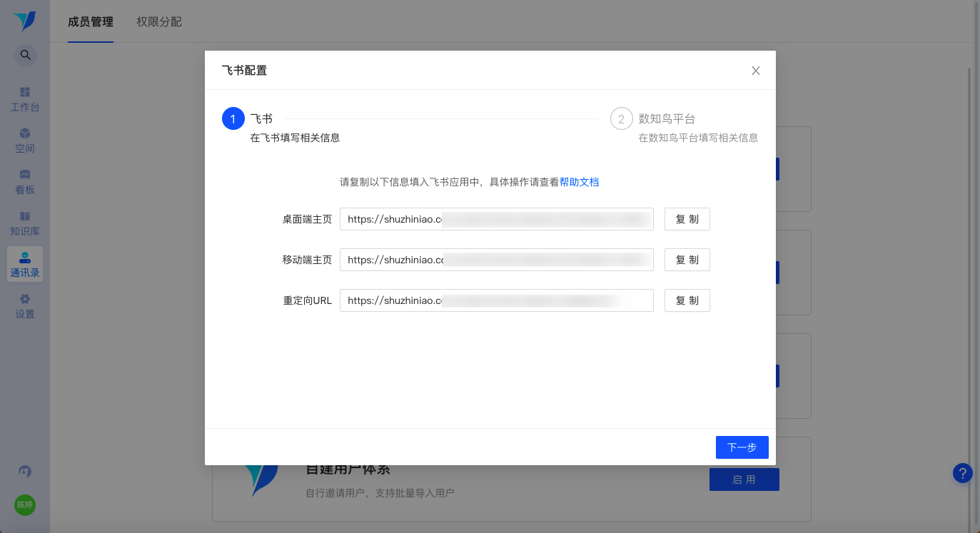Click the Shuzhiniao bird logo in sidebar
Image resolution: width=980 pixels, height=533 pixels.
click(x=24, y=21)
